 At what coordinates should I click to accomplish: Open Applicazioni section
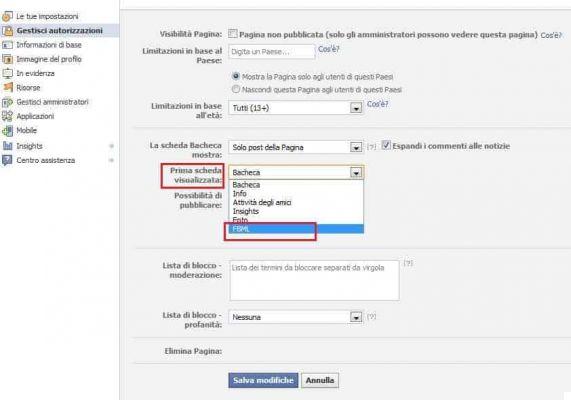tap(35, 116)
